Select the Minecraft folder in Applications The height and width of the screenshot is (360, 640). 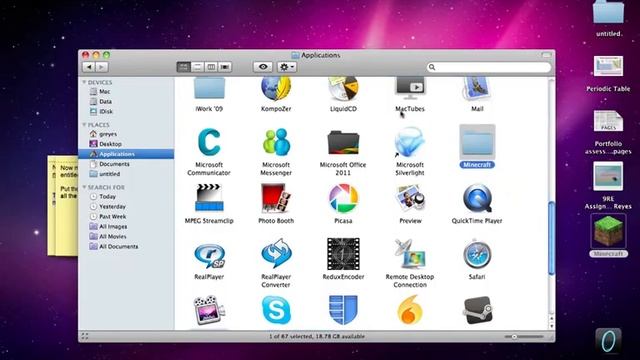click(x=477, y=142)
